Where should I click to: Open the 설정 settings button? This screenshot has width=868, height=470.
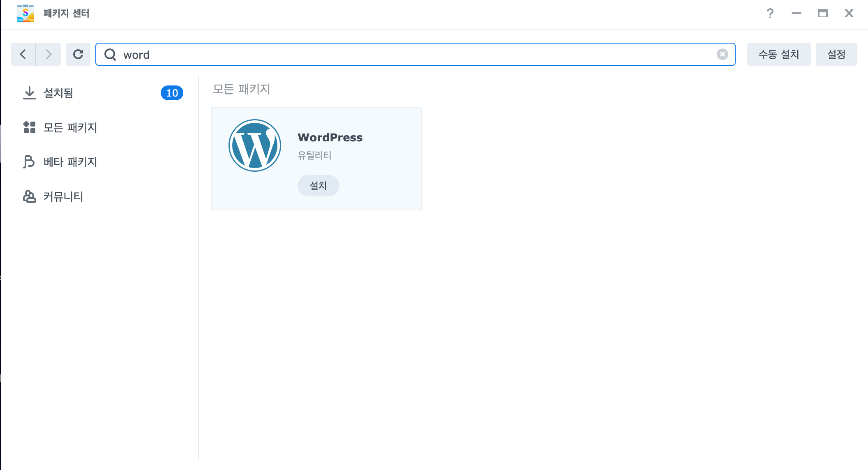836,54
